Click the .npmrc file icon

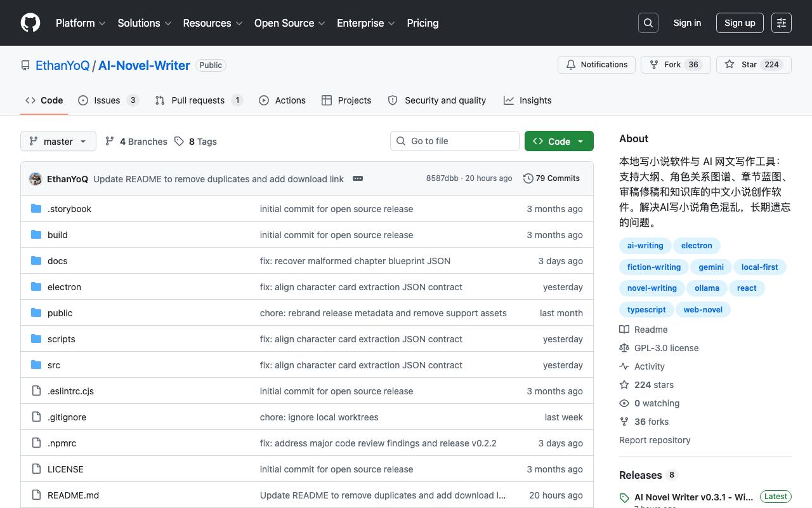36,443
